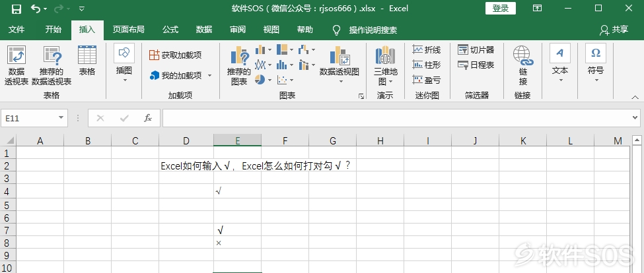This screenshot has width=644, height=273.
Task: Open the 文本 text dropdown
Action: pyautogui.click(x=560, y=63)
